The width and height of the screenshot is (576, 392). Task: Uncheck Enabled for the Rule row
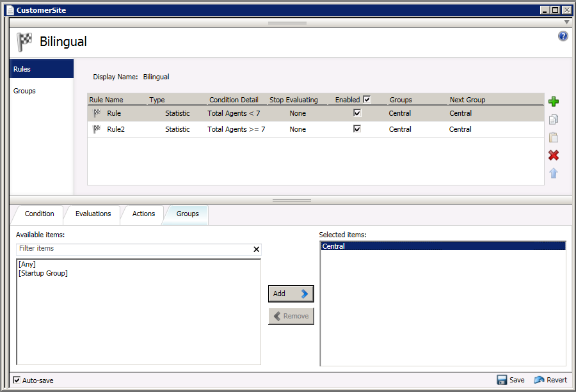pos(357,113)
